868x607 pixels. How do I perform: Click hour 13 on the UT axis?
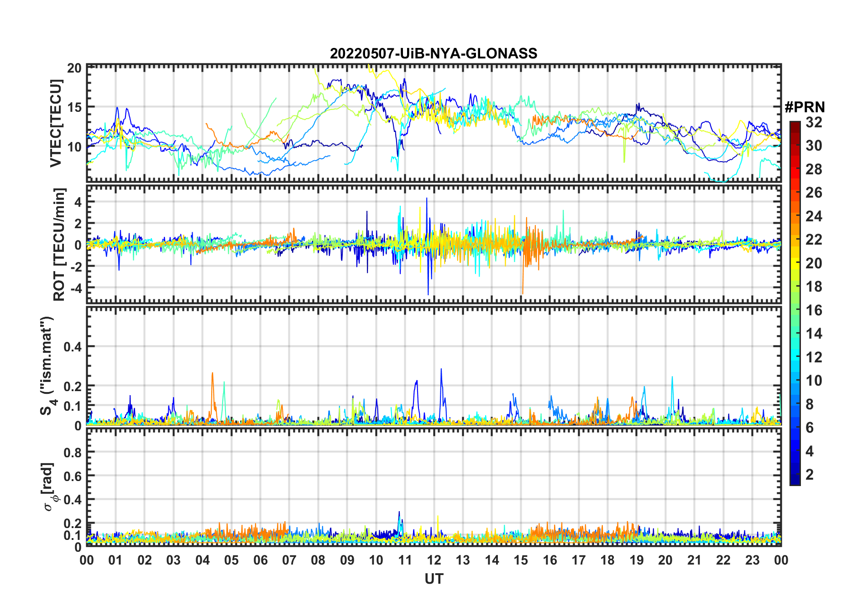click(x=463, y=560)
